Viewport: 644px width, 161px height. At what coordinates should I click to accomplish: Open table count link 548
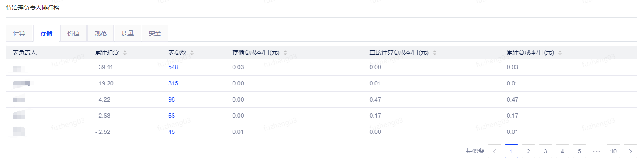tap(173, 67)
